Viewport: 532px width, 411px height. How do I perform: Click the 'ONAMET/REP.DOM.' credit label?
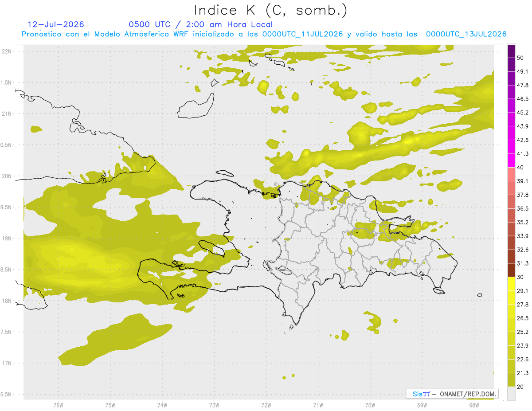(467, 394)
